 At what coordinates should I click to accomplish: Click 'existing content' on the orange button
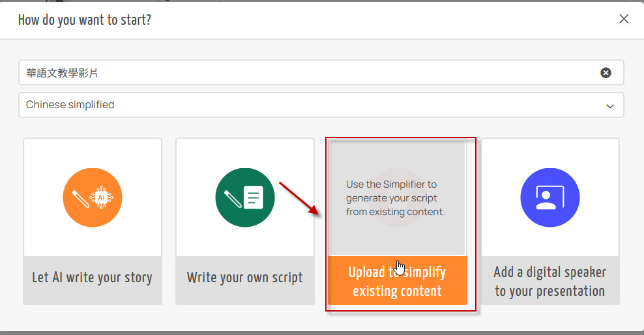pyautogui.click(x=397, y=291)
